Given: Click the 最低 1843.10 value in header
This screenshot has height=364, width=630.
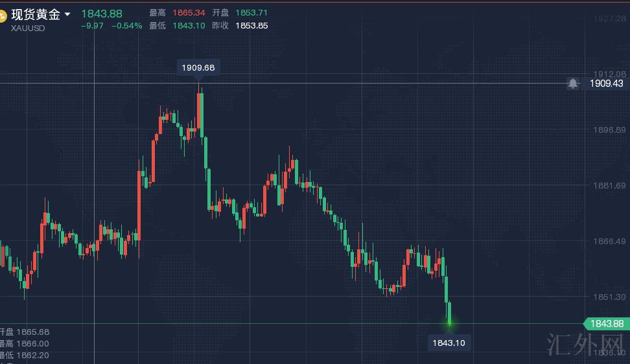Looking at the screenshot, I should (189, 26).
